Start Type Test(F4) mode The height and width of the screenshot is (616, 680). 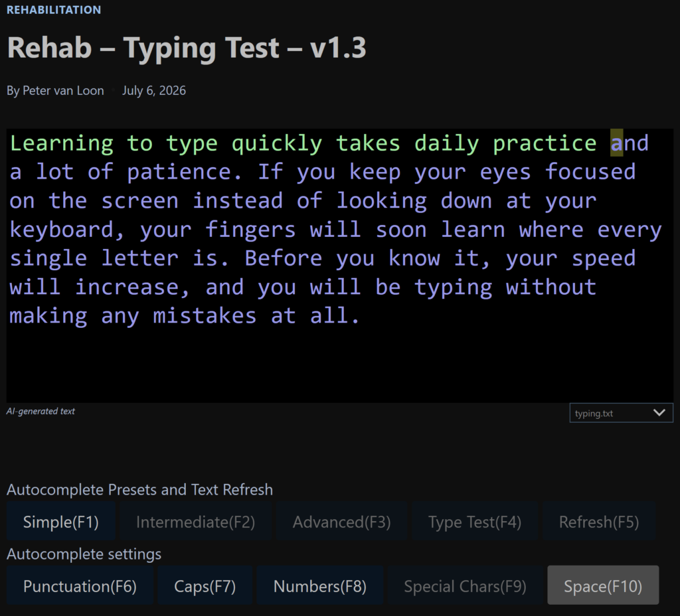tap(475, 522)
